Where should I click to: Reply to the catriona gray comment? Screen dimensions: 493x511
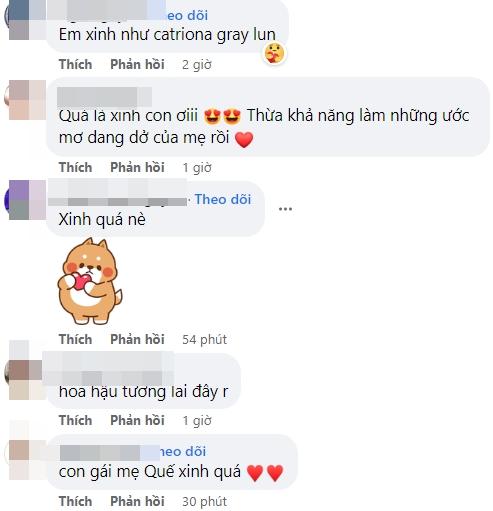tap(137, 64)
